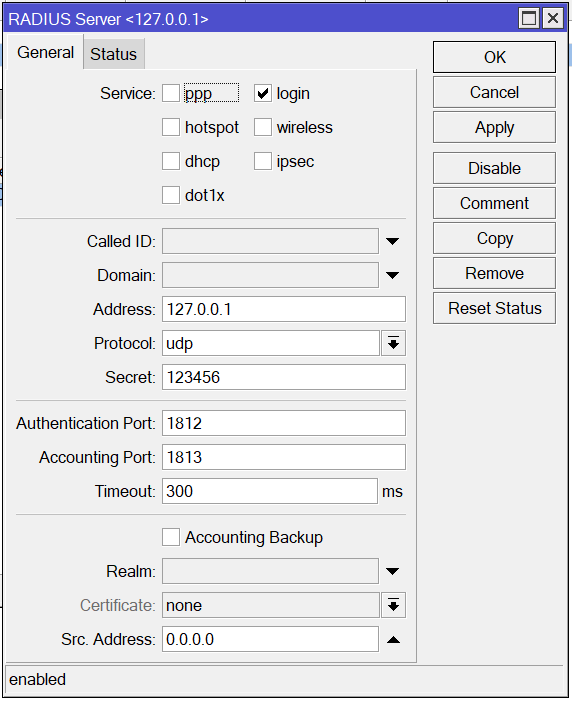Copy the RADIUS server entry
This screenshot has height=701, width=572.
pos(494,238)
